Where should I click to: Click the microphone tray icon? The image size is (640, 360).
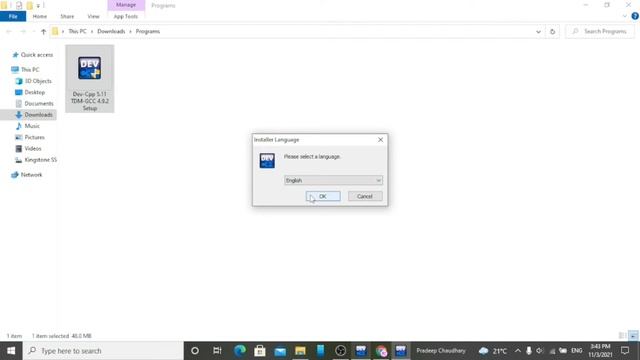point(529,351)
